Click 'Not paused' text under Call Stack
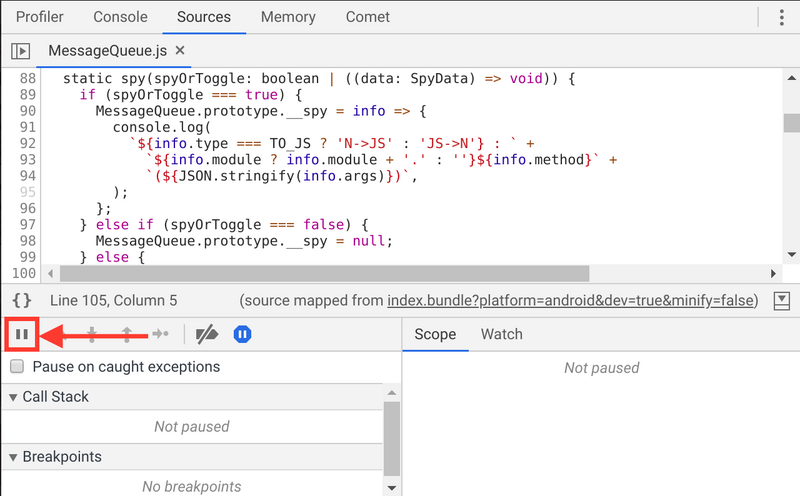Image resolution: width=800 pixels, height=496 pixels. click(x=192, y=427)
